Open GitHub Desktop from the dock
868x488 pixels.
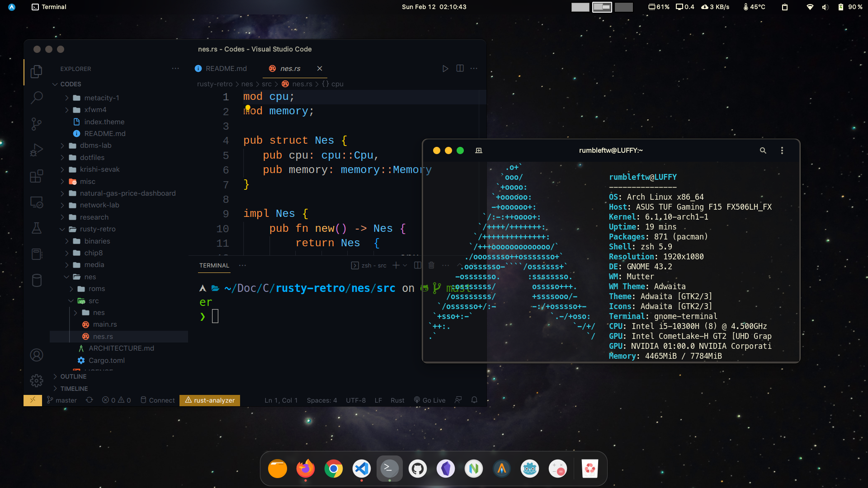(418, 469)
